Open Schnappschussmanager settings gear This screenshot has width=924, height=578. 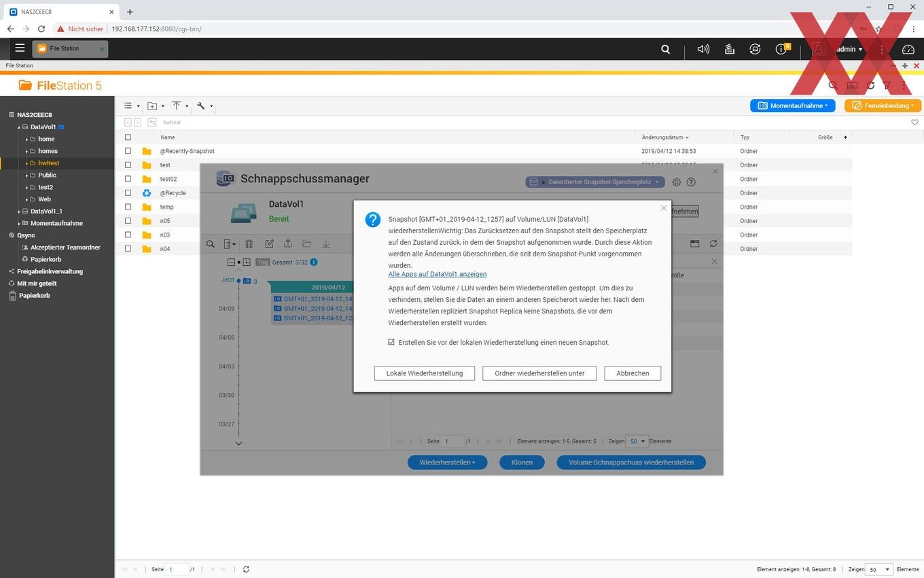click(676, 182)
